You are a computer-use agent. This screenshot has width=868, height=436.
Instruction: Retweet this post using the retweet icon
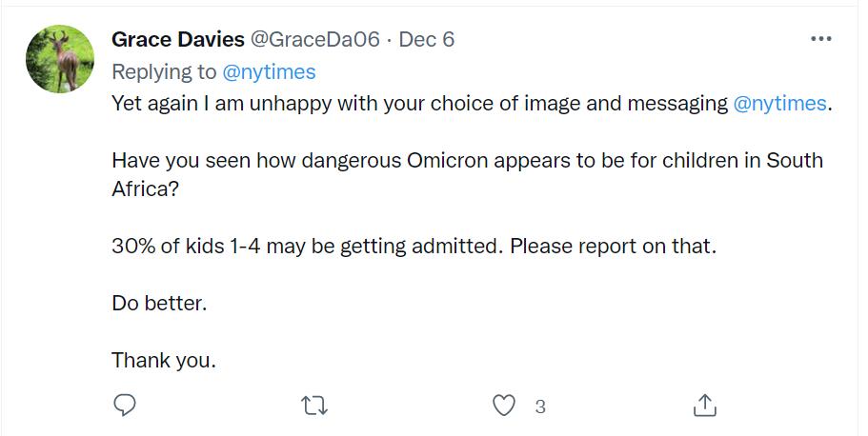click(x=314, y=406)
